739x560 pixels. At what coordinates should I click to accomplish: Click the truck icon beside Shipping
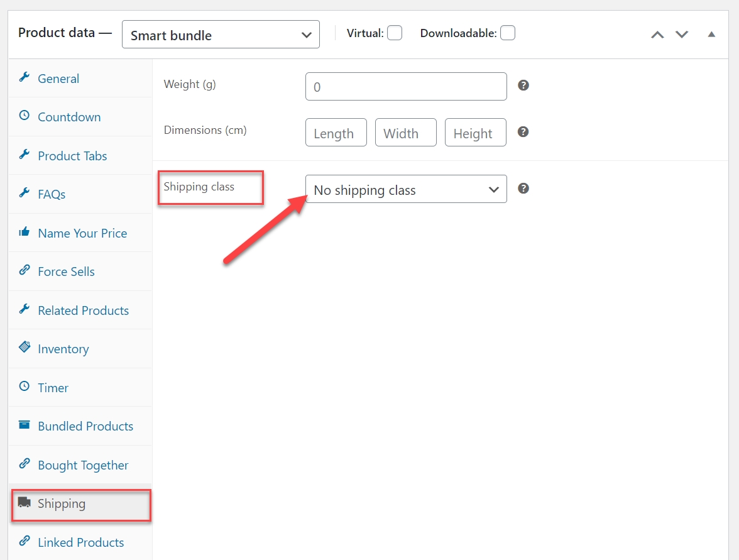(x=25, y=503)
